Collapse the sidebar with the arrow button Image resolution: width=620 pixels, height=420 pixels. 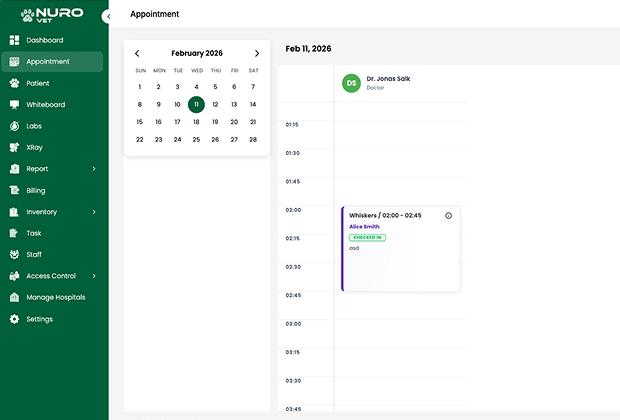click(108, 16)
